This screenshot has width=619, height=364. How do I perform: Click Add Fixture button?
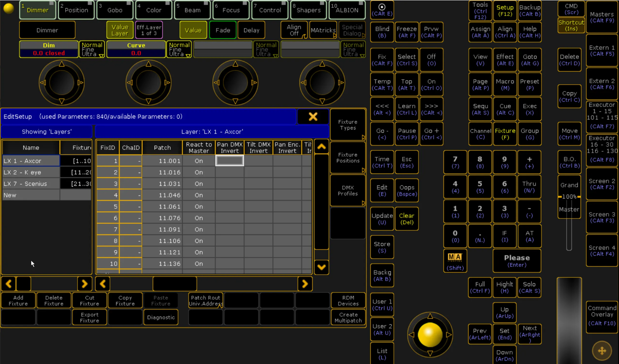pyautogui.click(x=18, y=300)
